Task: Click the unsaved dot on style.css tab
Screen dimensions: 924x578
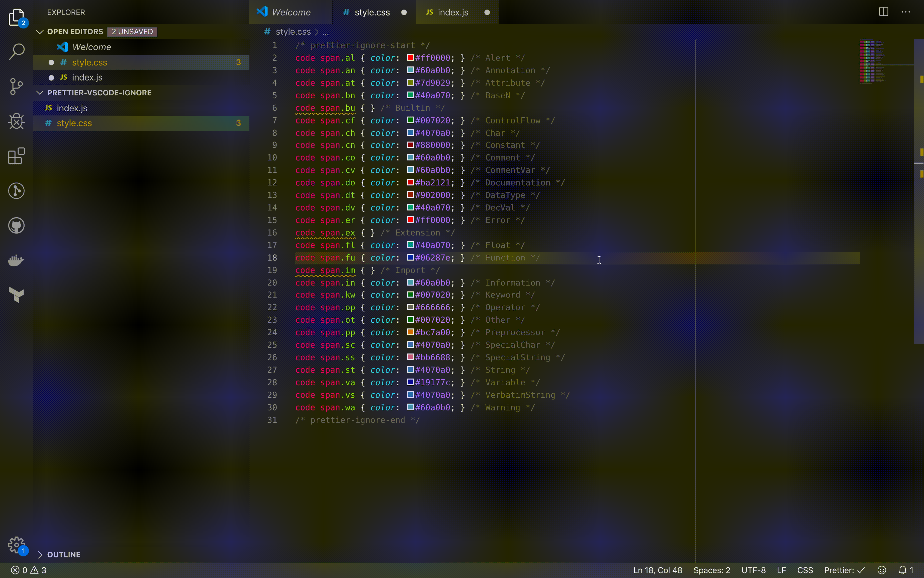Action: coord(404,12)
